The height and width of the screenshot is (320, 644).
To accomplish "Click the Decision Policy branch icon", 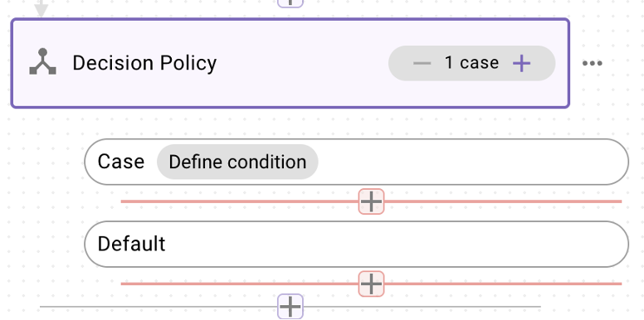I will pyautogui.click(x=42, y=62).
